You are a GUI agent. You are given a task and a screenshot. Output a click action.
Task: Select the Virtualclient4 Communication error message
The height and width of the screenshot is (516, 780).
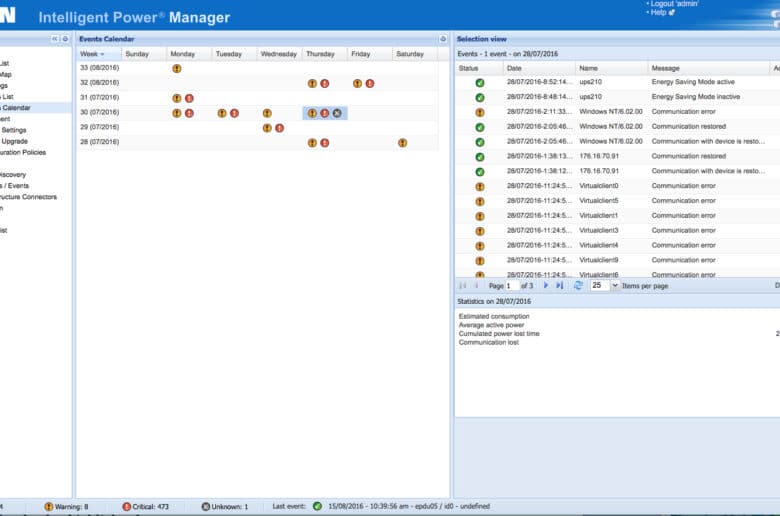tap(683, 245)
